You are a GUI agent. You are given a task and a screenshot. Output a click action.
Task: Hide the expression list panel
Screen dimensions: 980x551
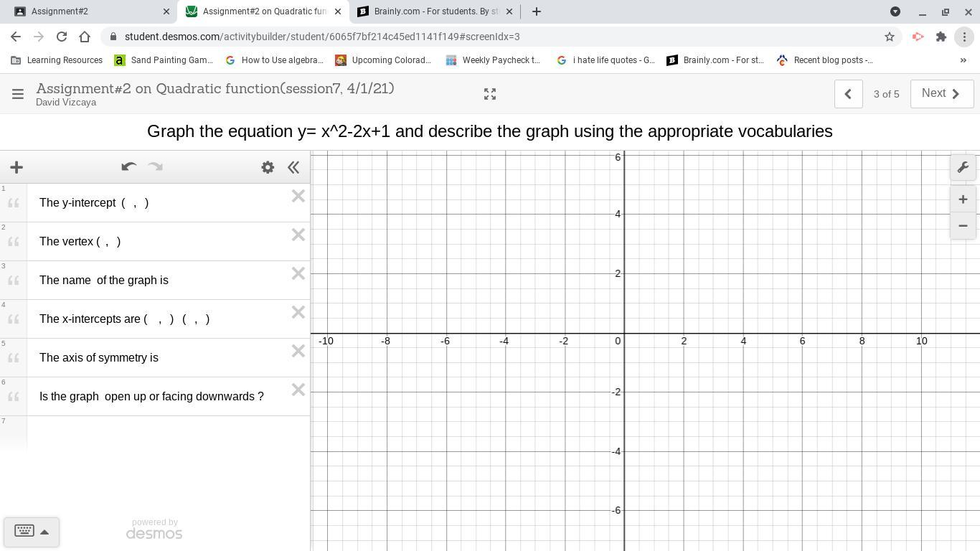click(293, 167)
